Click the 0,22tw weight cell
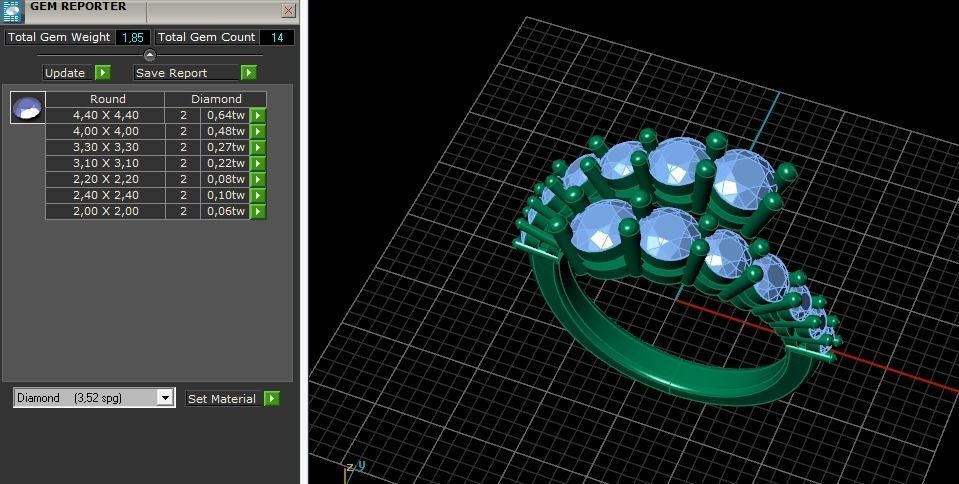 point(225,163)
